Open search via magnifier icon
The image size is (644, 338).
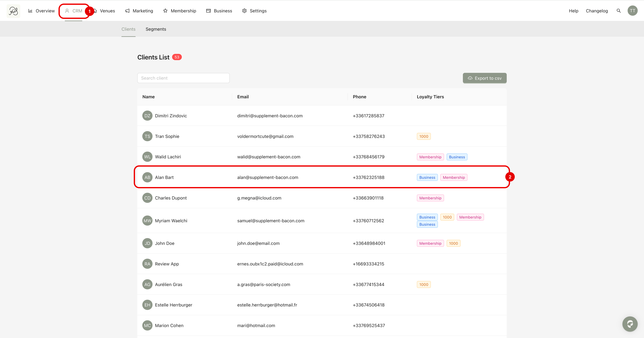619,11
